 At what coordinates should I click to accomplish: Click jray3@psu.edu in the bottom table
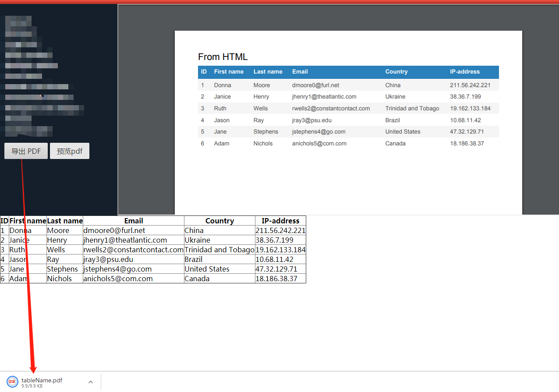click(108, 259)
